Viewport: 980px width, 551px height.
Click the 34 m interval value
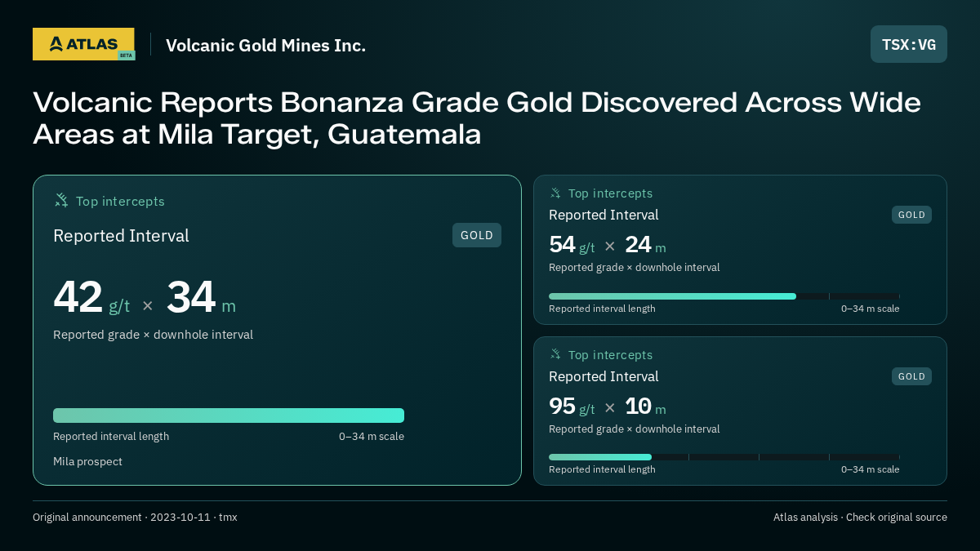coord(201,298)
